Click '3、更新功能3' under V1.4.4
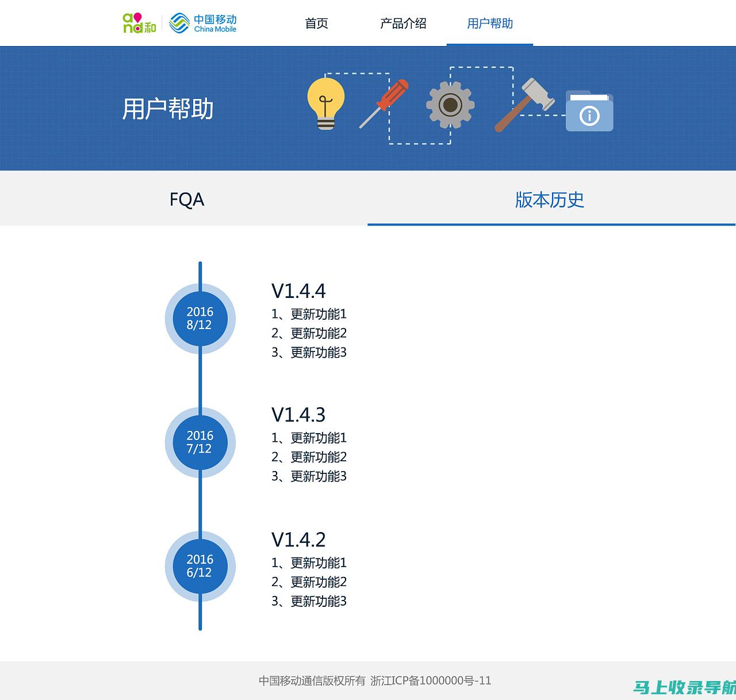The width and height of the screenshot is (736, 700). click(x=309, y=352)
